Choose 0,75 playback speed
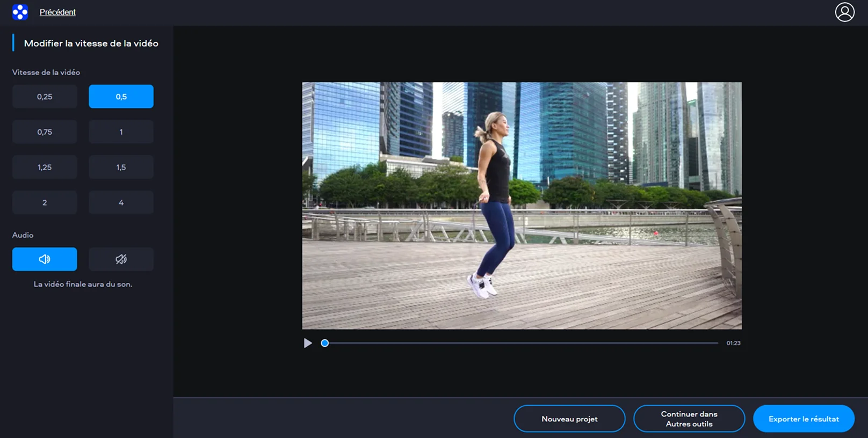Viewport: 868px width, 438px height. [45, 132]
